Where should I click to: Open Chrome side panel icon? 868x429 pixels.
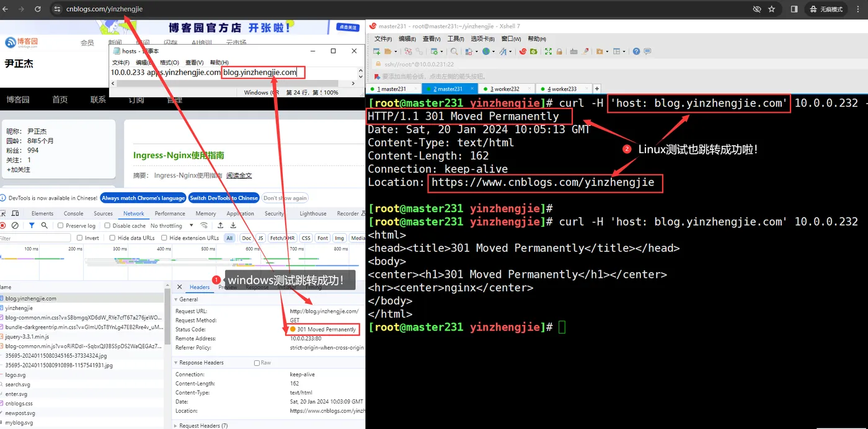click(x=794, y=9)
